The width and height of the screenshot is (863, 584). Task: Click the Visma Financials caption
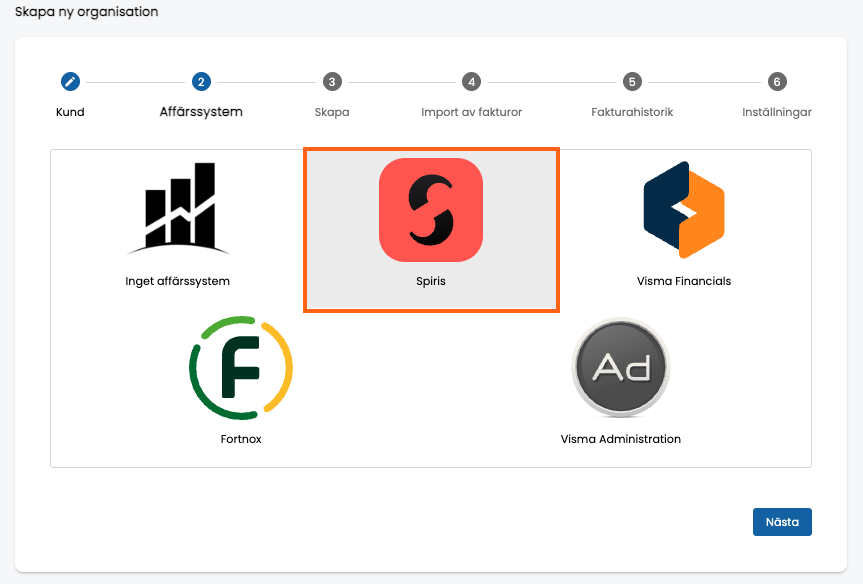[684, 281]
